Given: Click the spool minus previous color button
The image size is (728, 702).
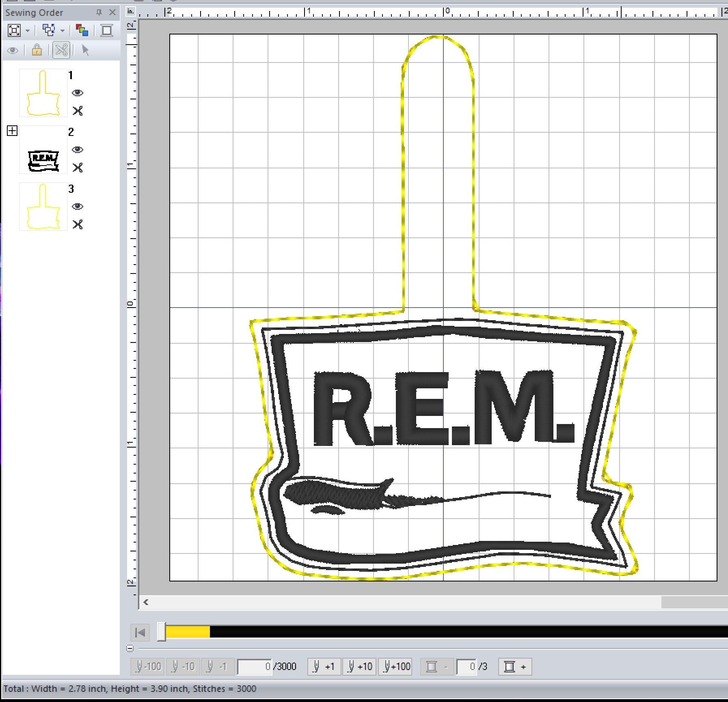Looking at the screenshot, I should click(x=436, y=667).
